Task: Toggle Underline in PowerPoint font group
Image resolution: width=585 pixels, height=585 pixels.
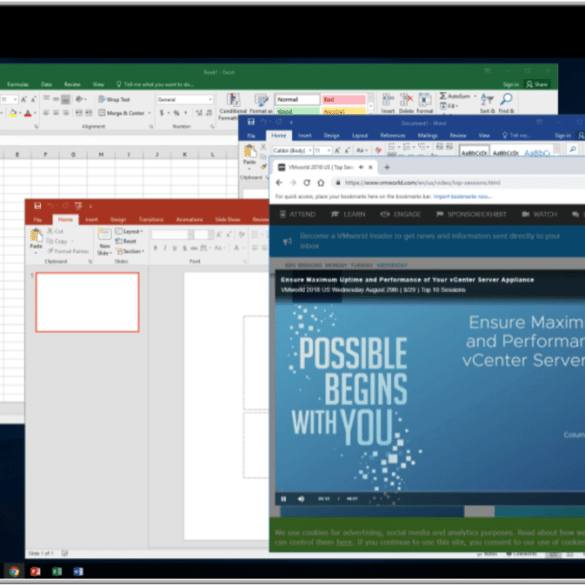Action: pyautogui.click(x=174, y=248)
